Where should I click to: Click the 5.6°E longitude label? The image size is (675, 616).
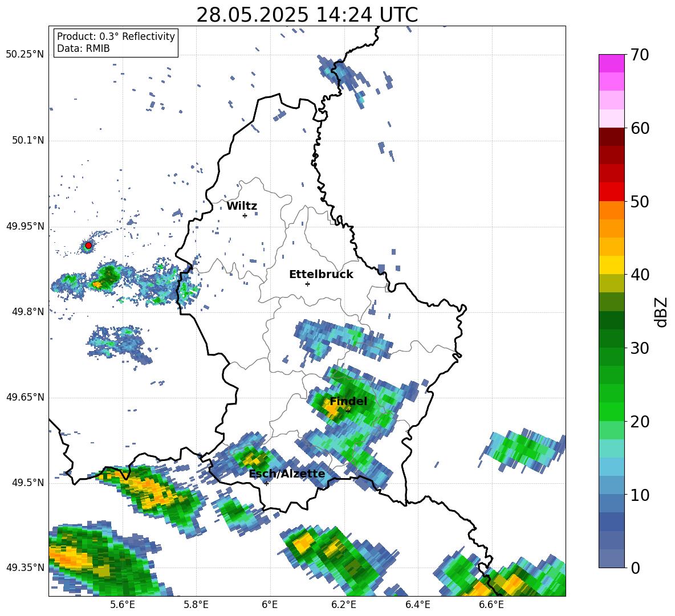click(x=123, y=605)
